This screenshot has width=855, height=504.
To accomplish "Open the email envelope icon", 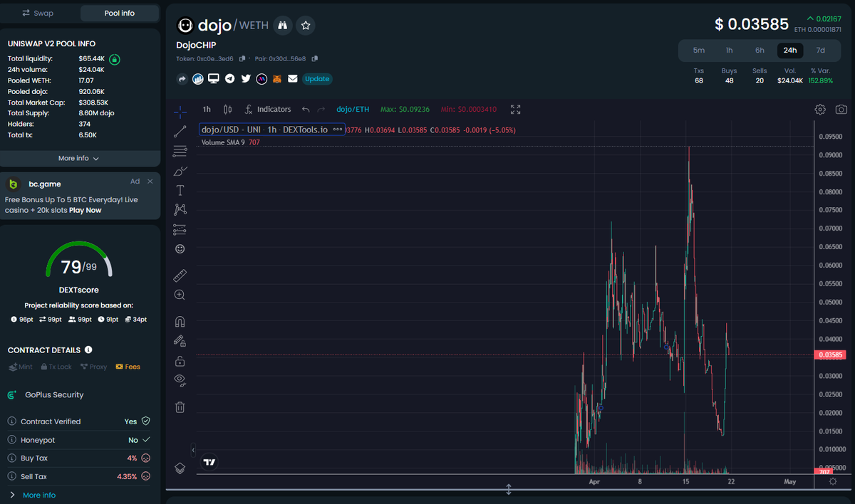I will [293, 79].
